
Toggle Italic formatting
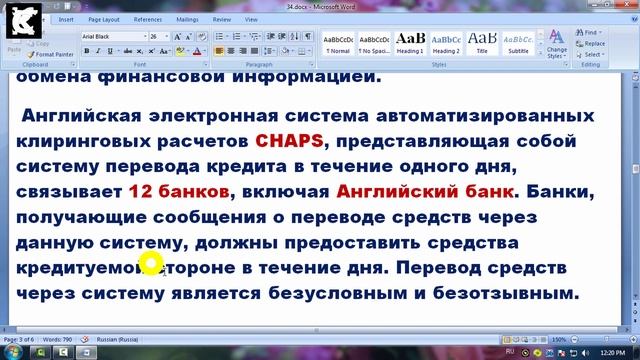click(x=98, y=51)
